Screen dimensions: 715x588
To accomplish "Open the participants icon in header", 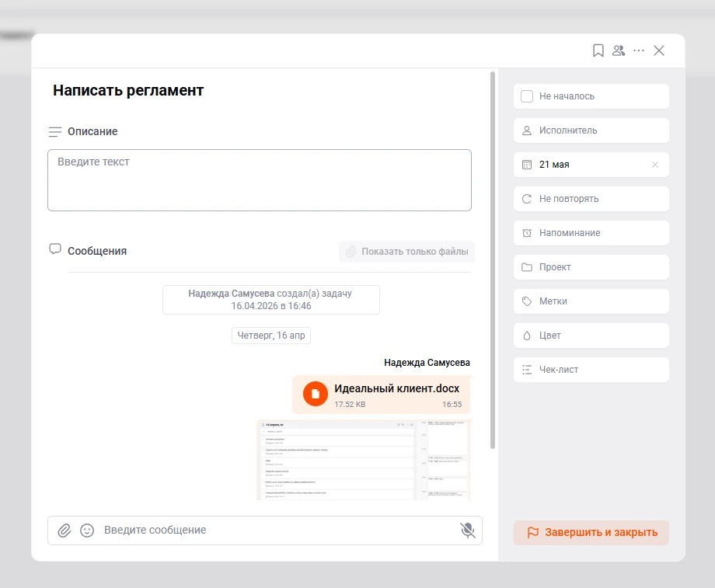I will [619, 50].
